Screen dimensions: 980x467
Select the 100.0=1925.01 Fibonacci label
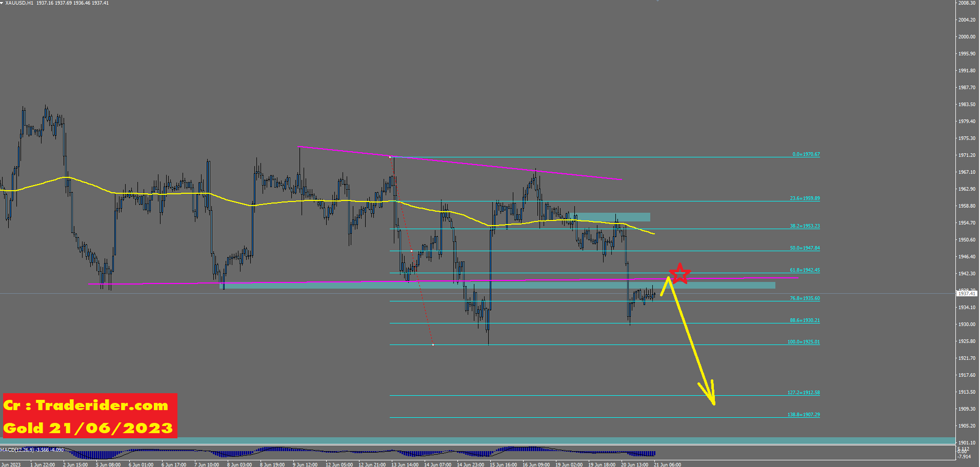click(x=803, y=342)
